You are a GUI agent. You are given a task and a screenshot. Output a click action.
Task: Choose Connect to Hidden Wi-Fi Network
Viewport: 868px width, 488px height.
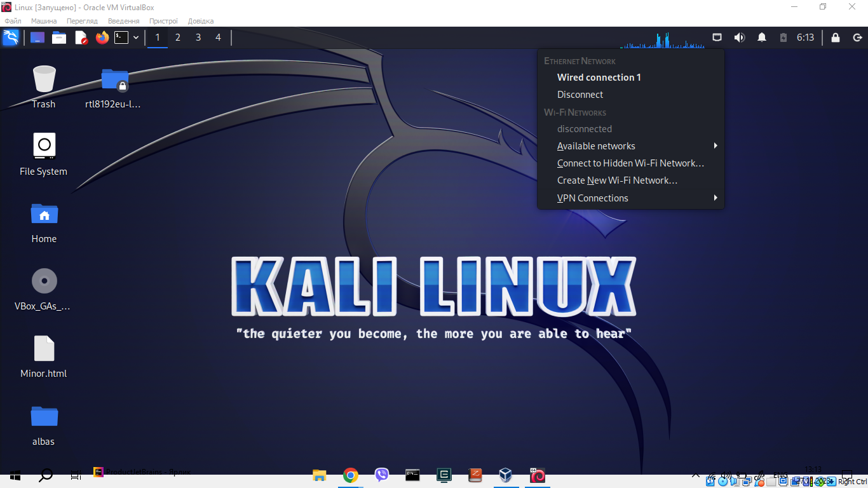point(630,163)
